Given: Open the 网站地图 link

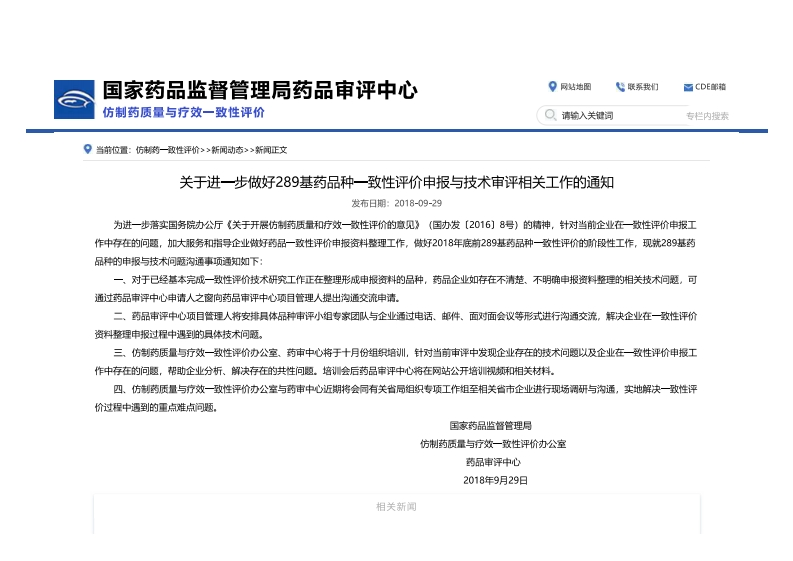Looking at the screenshot, I should [x=576, y=87].
